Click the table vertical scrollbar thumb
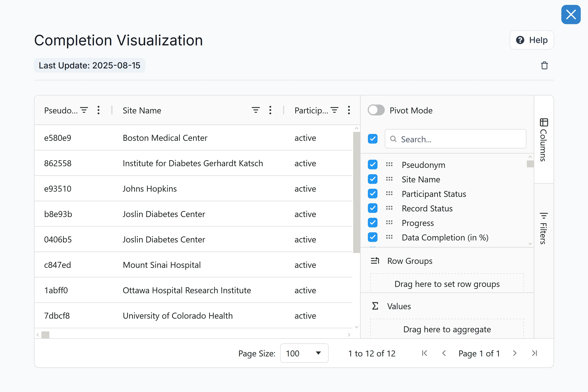The image size is (588, 392). 356,193
